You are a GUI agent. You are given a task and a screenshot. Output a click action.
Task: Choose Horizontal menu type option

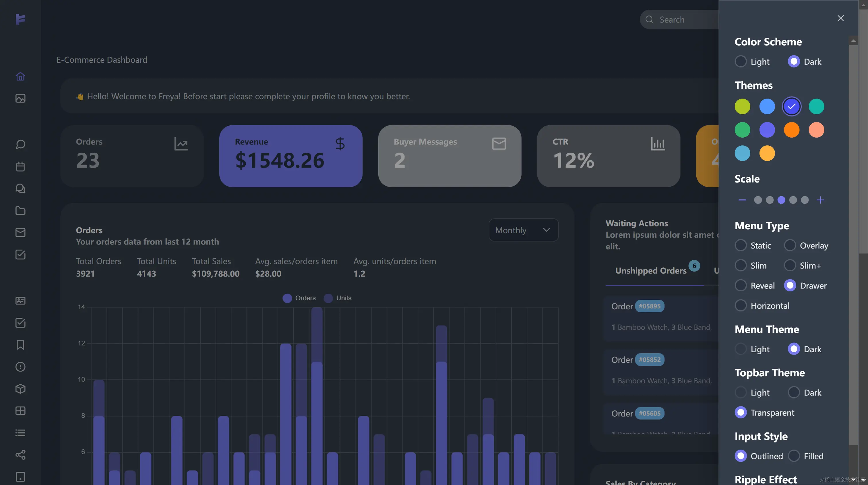[x=741, y=306]
